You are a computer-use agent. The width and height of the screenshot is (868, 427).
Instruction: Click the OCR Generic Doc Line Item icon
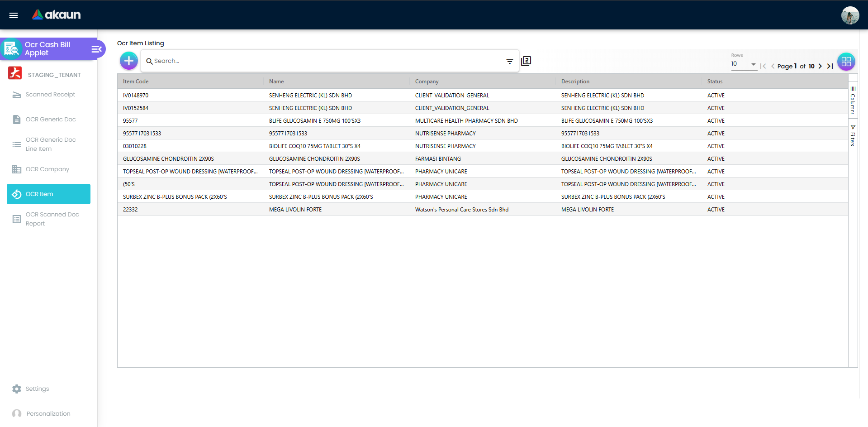tap(17, 144)
